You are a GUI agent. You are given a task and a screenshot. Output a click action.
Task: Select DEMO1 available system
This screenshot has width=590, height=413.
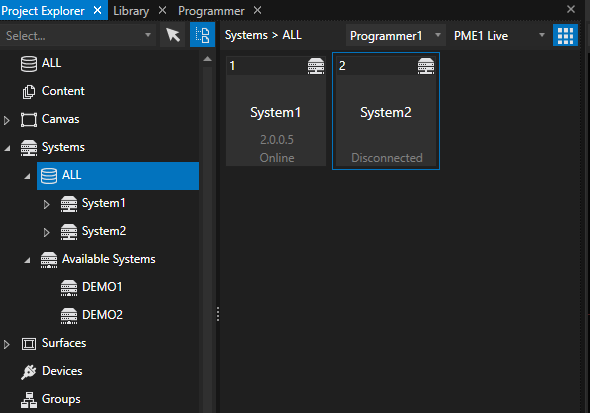point(102,287)
